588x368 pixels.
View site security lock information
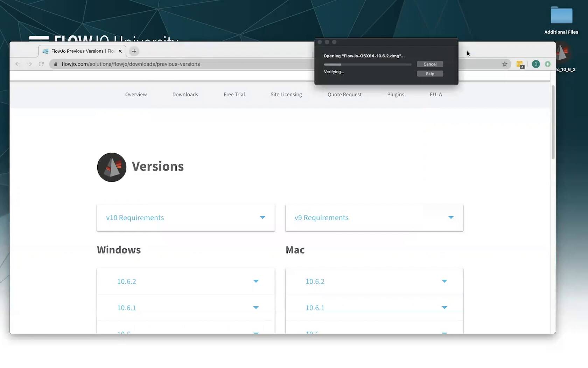click(56, 64)
